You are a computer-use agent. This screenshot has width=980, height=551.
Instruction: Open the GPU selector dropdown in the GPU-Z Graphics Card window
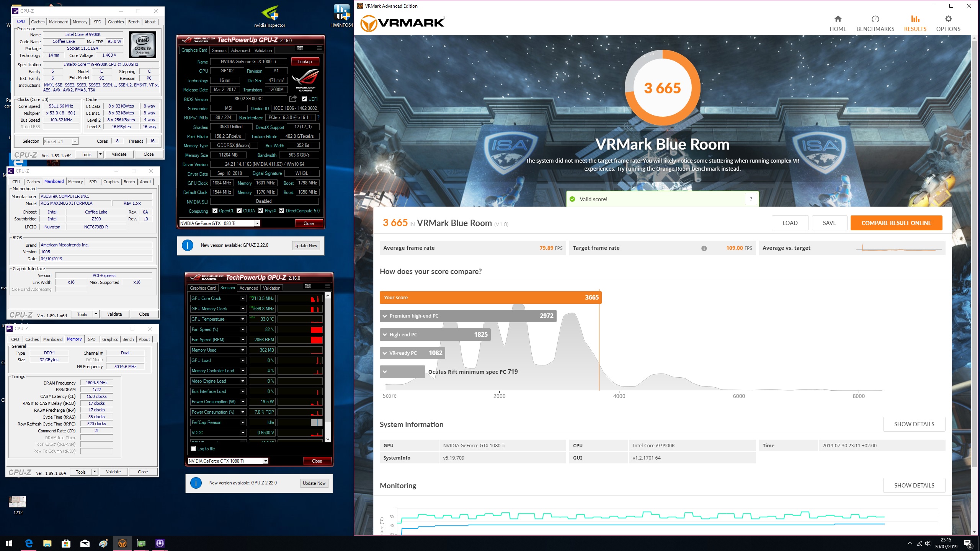(x=257, y=223)
